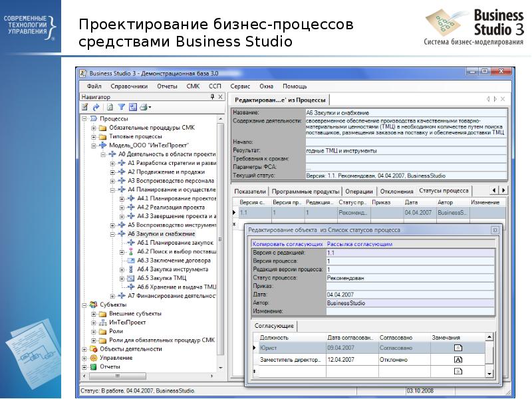Viewport: 532px width, 399px height.
Task: Select the Внешние субъекты tree item
Action: pos(135,314)
